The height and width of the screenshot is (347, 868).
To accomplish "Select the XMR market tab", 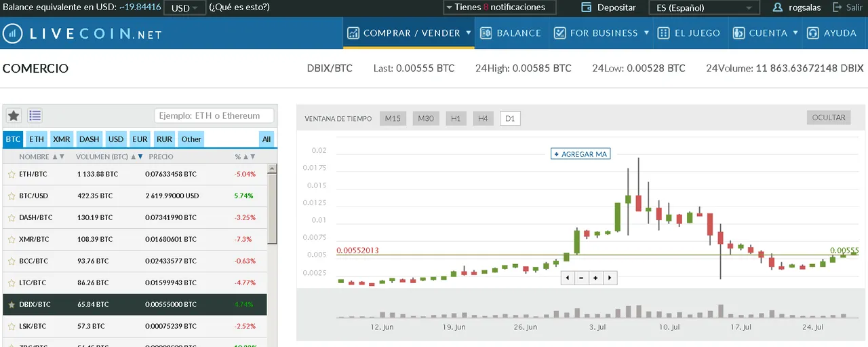I will [62, 139].
